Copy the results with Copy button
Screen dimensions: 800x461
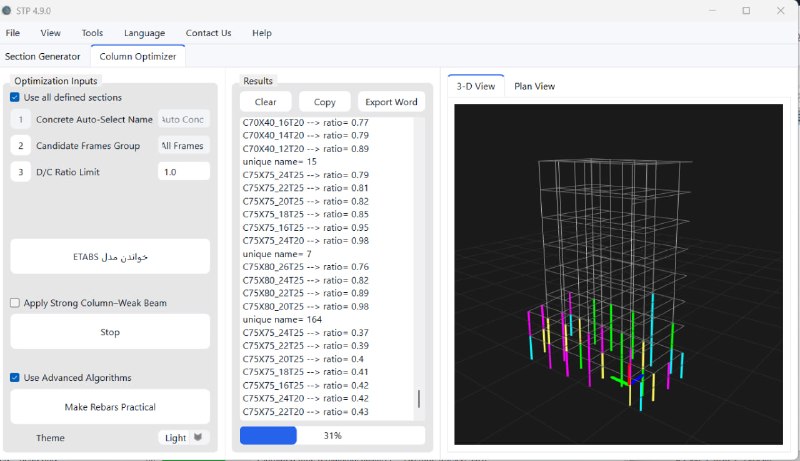pyautogui.click(x=324, y=102)
